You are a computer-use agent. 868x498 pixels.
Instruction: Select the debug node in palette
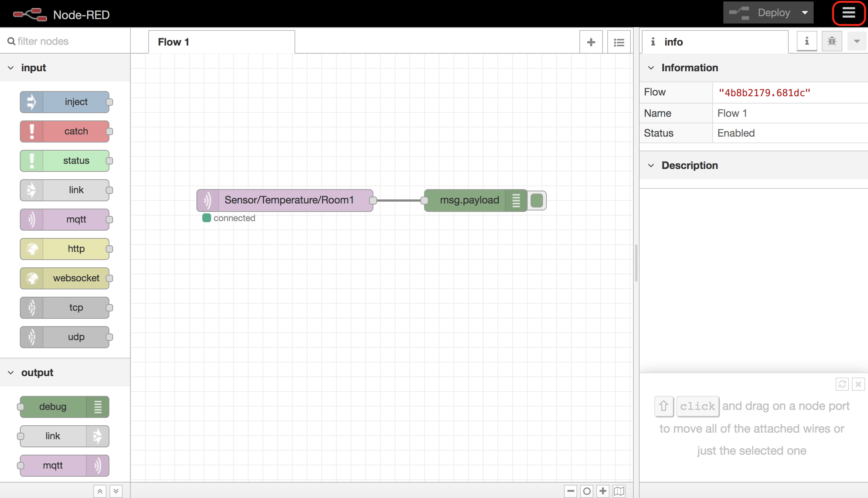click(65, 407)
